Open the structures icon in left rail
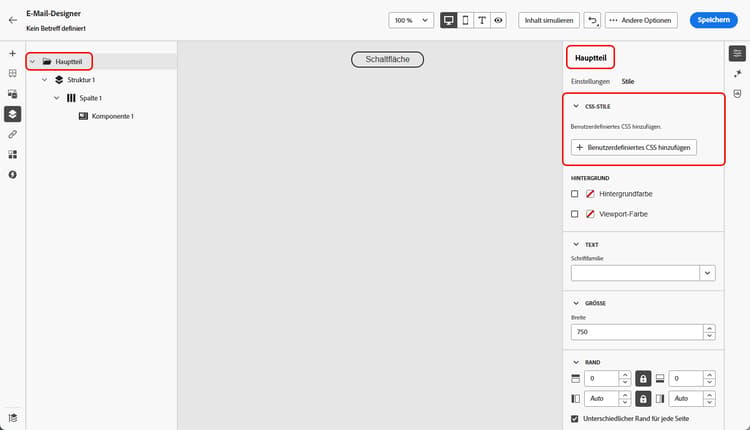Image resolution: width=750 pixels, height=430 pixels. click(x=12, y=73)
